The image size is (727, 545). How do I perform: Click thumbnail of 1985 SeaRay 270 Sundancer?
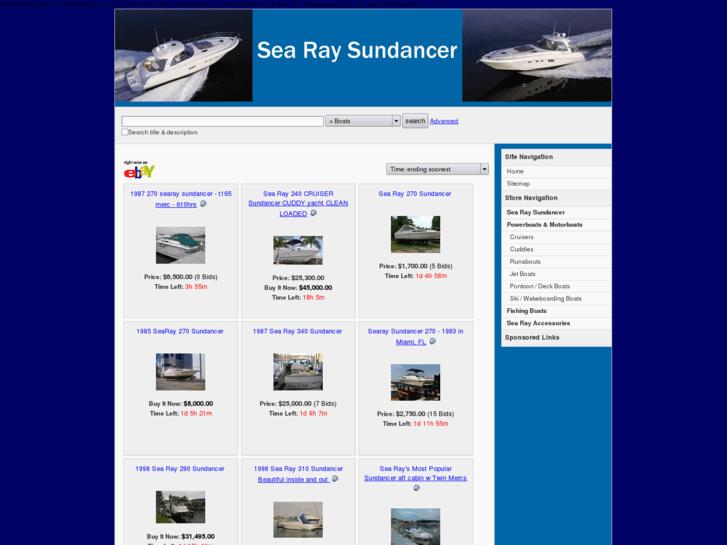(x=180, y=372)
